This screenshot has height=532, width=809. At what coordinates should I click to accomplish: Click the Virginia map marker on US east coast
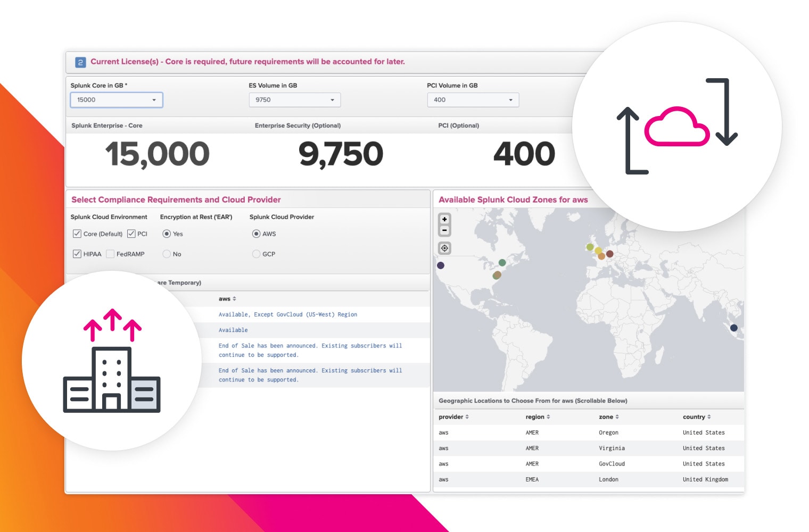[497, 275]
